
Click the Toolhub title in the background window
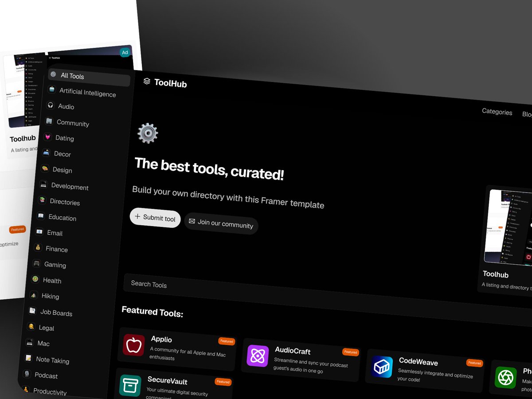[x=23, y=139]
